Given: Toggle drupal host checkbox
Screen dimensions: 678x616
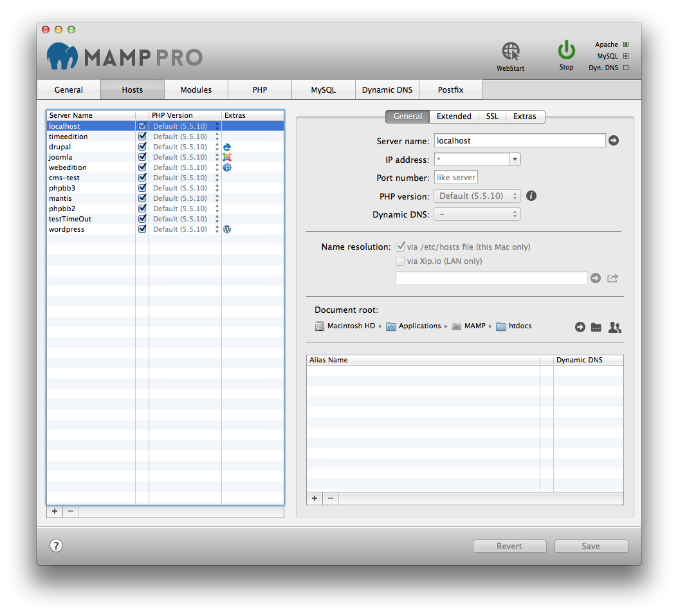Looking at the screenshot, I should [x=142, y=147].
